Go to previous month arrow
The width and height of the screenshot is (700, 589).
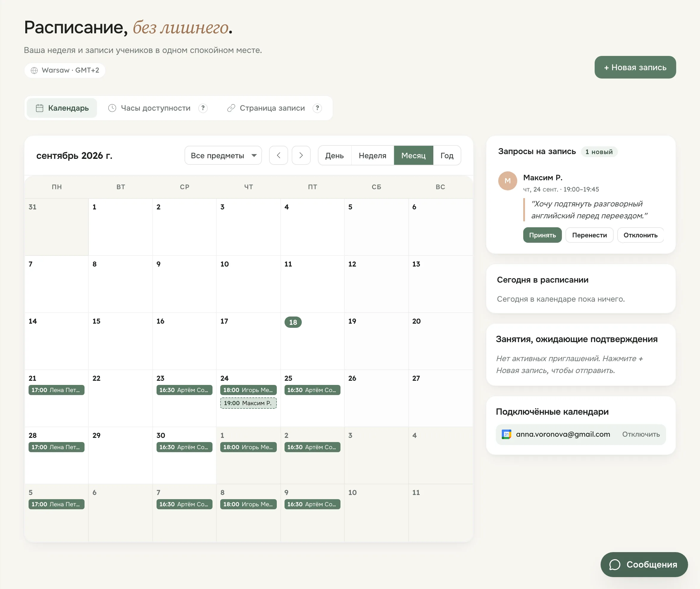(279, 155)
